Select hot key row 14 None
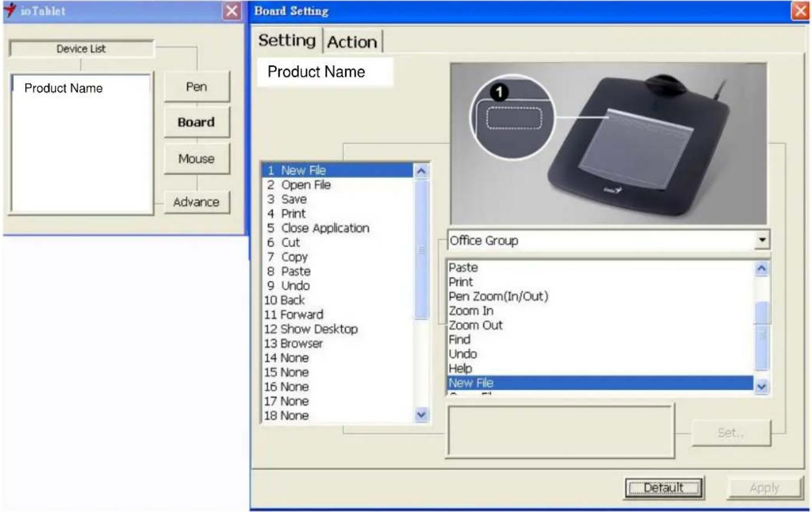 click(x=338, y=358)
